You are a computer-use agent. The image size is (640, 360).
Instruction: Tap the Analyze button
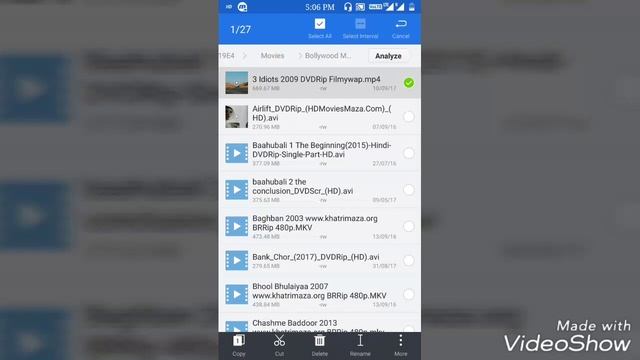pos(388,56)
